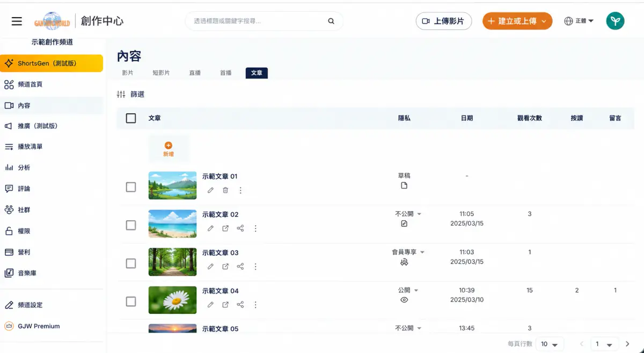Open privacy dropdown for 示範文章 05
This screenshot has width=644, height=353.
(x=408, y=328)
